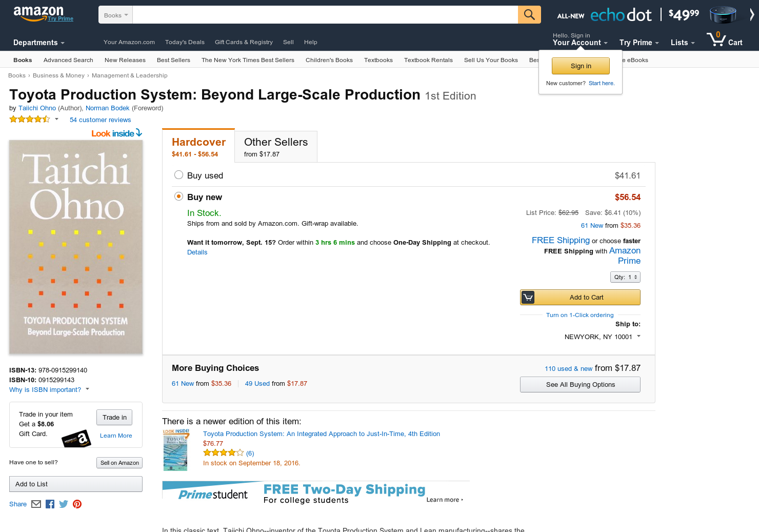Switch to the Other Sellers tab
This screenshot has width=759, height=532.
pyautogui.click(x=276, y=147)
